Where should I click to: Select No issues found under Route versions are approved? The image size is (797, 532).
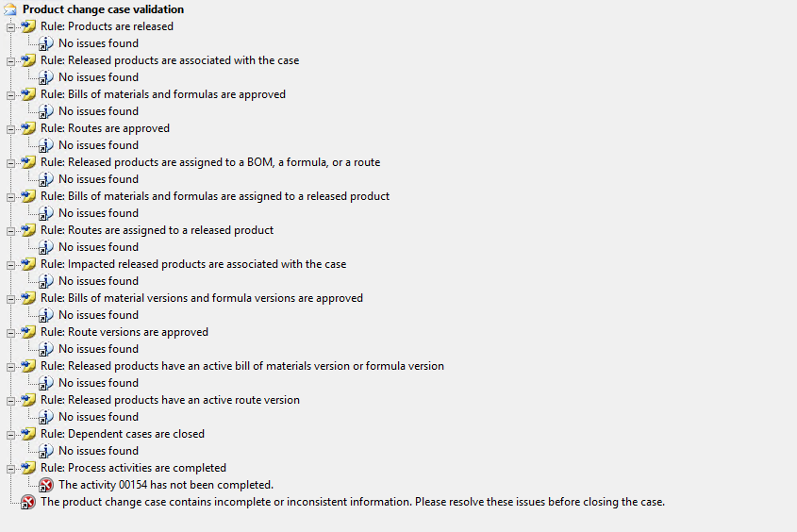coord(98,349)
